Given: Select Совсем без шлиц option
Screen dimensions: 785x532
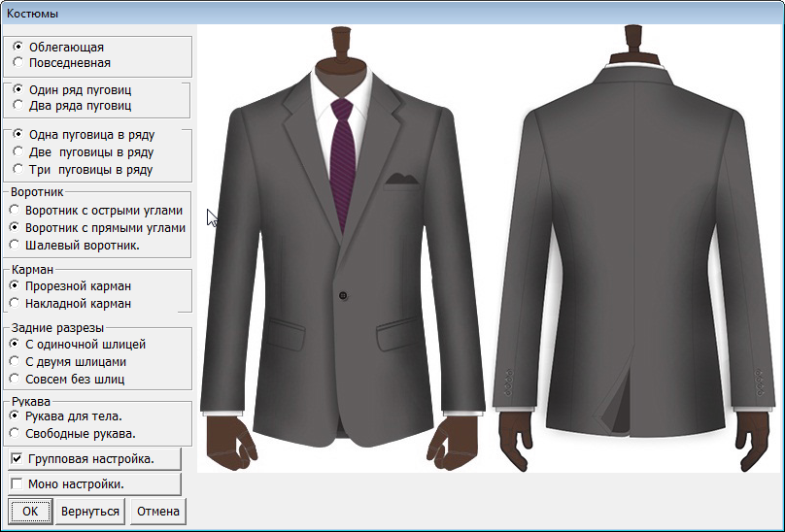Looking at the screenshot, I should coord(15,380).
